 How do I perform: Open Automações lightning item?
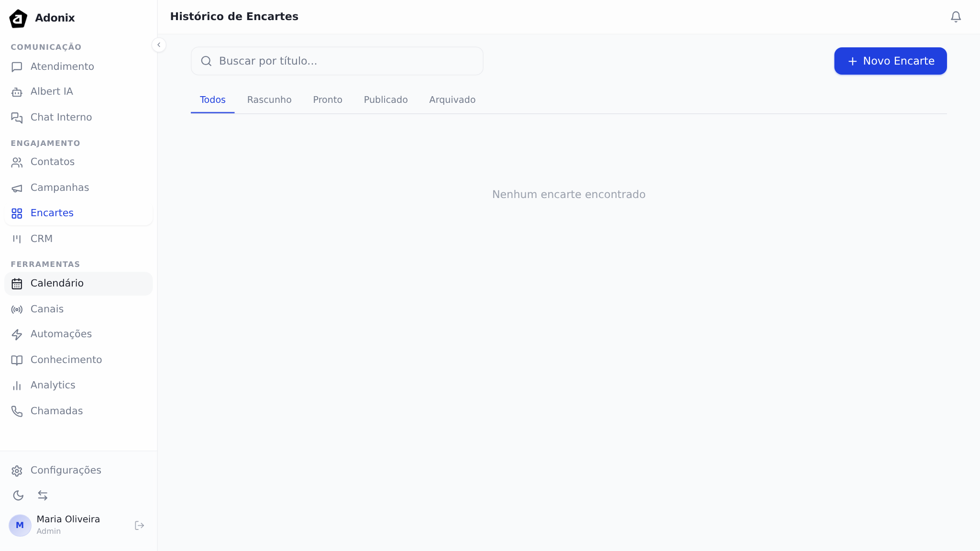61,334
